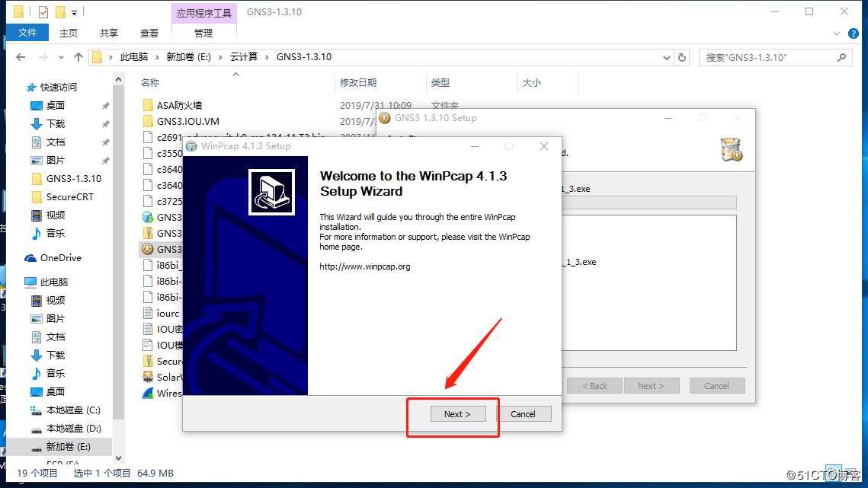Select the Wireshark installer icon

point(148,393)
